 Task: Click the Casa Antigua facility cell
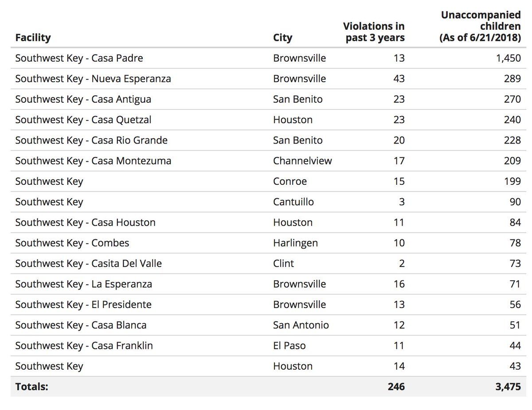pos(83,99)
